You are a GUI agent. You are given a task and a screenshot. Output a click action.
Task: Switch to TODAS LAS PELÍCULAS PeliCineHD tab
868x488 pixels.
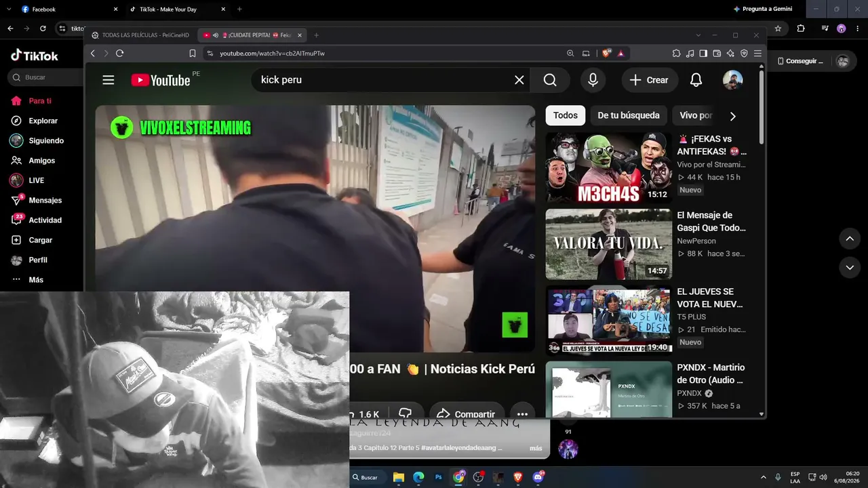142,35
